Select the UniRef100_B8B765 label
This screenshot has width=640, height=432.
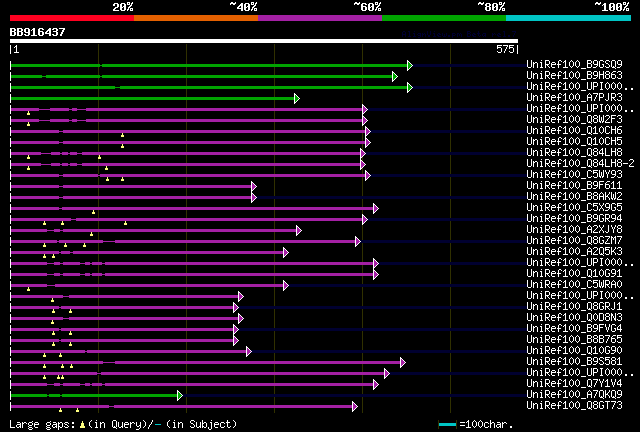point(574,339)
